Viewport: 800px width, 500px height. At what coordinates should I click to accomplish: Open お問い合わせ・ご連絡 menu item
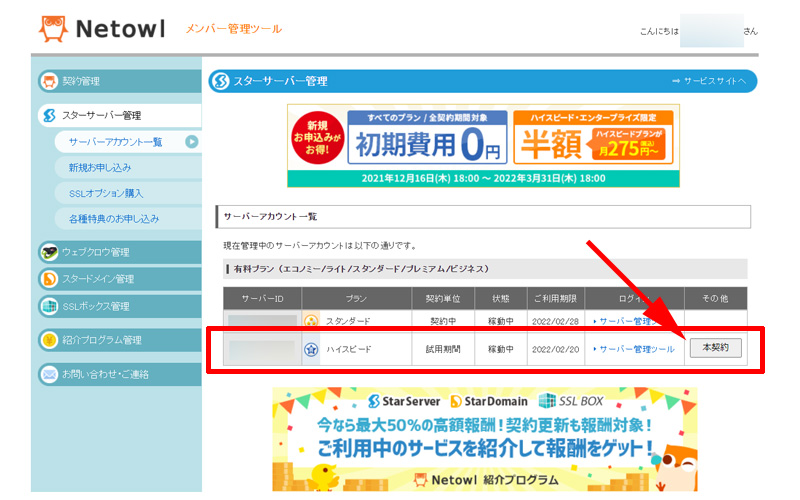point(120,374)
